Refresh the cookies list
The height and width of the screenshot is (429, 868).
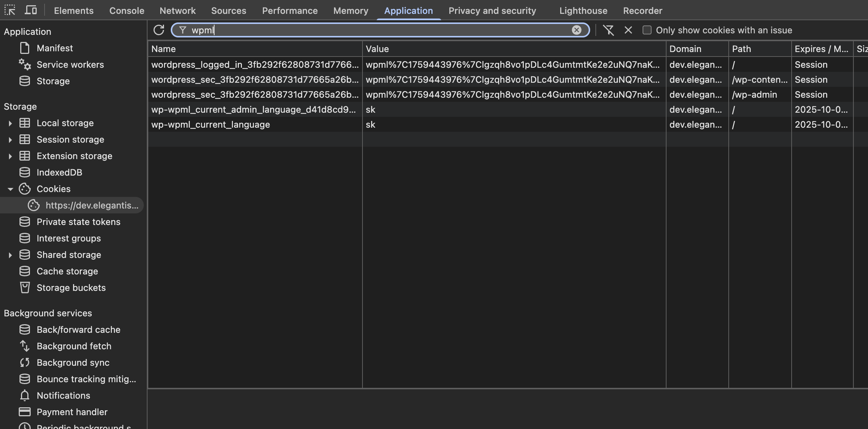(159, 30)
